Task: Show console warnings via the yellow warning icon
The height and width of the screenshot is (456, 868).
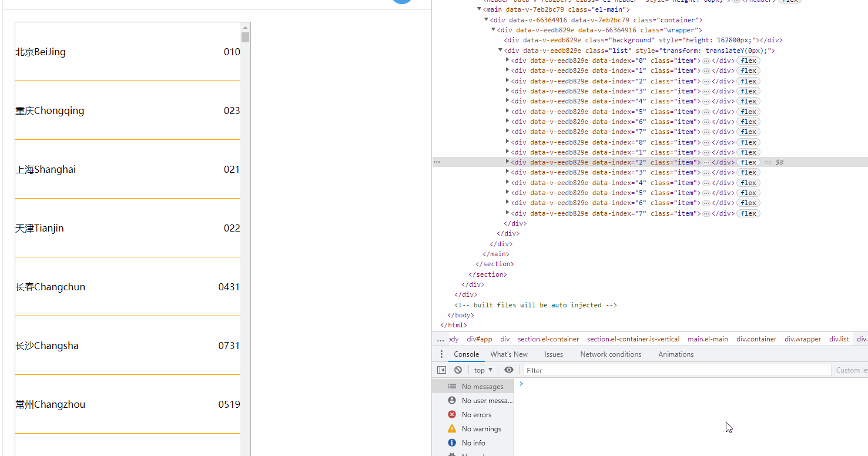Action: pyautogui.click(x=452, y=428)
